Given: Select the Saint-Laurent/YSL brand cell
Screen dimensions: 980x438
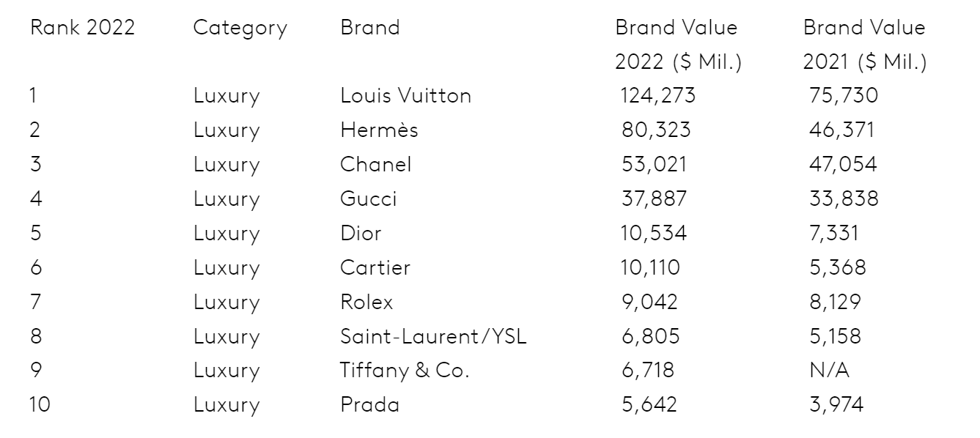Looking at the screenshot, I should point(434,337).
